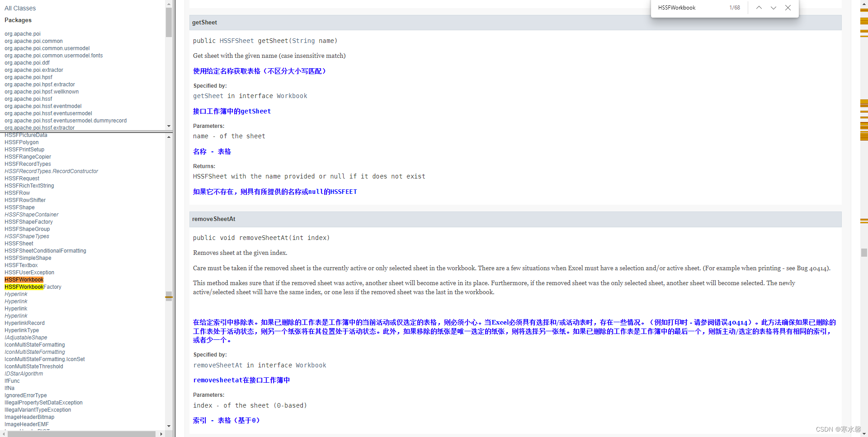The image size is (868, 437).
Task: Open package org.apache.poi.extractor
Action: point(34,70)
